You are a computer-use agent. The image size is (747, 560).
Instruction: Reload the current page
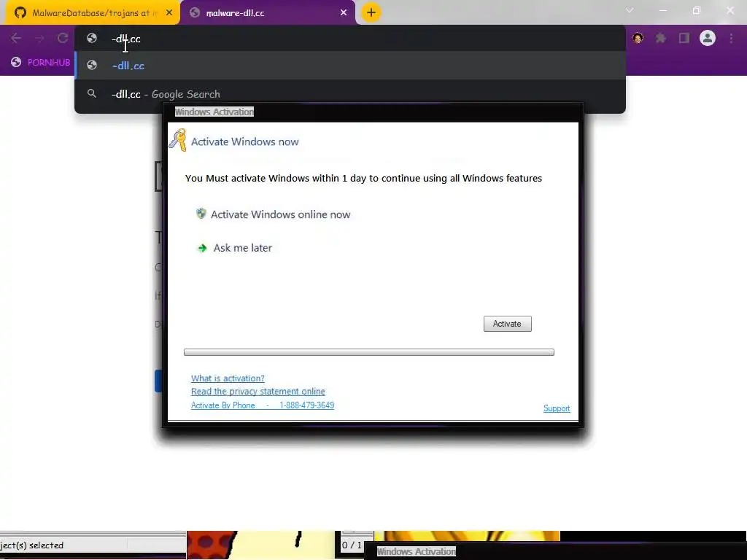[x=63, y=38]
